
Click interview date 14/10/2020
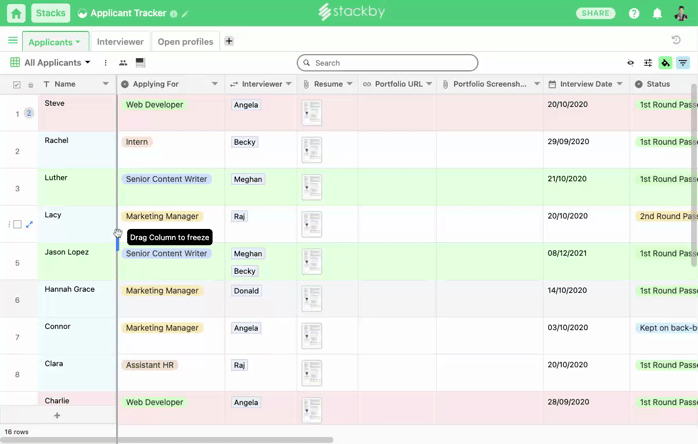point(567,290)
